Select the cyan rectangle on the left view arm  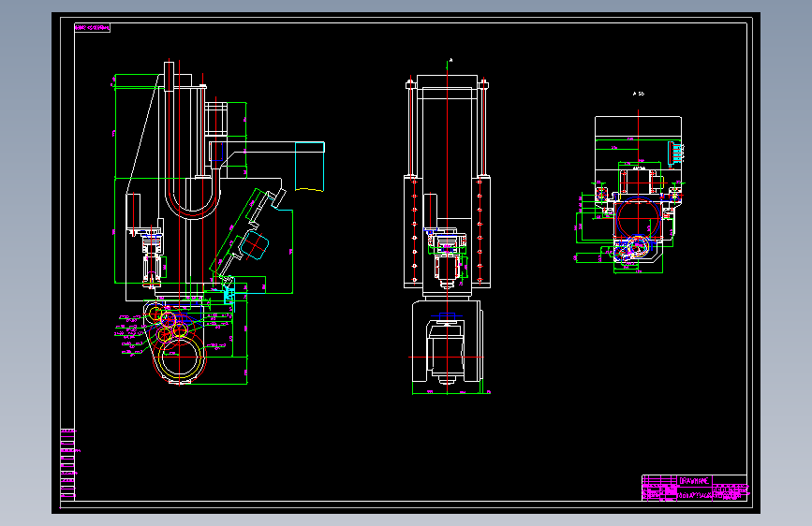tap(310, 167)
